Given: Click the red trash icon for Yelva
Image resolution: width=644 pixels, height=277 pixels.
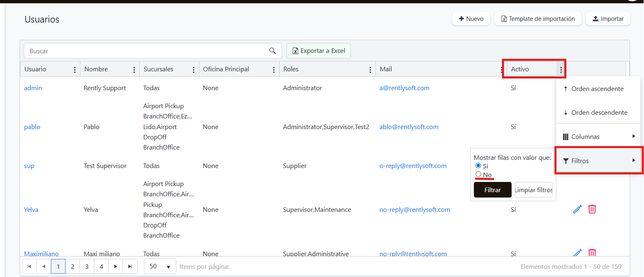Looking at the screenshot, I should coord(592,209).
